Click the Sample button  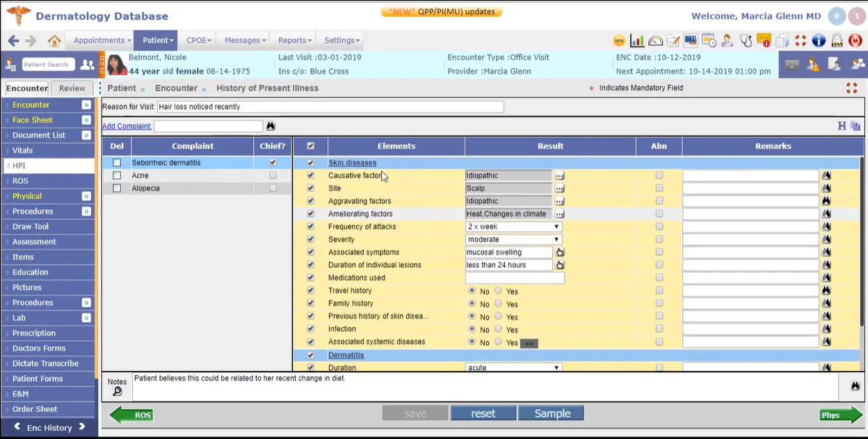pos(551,413)
